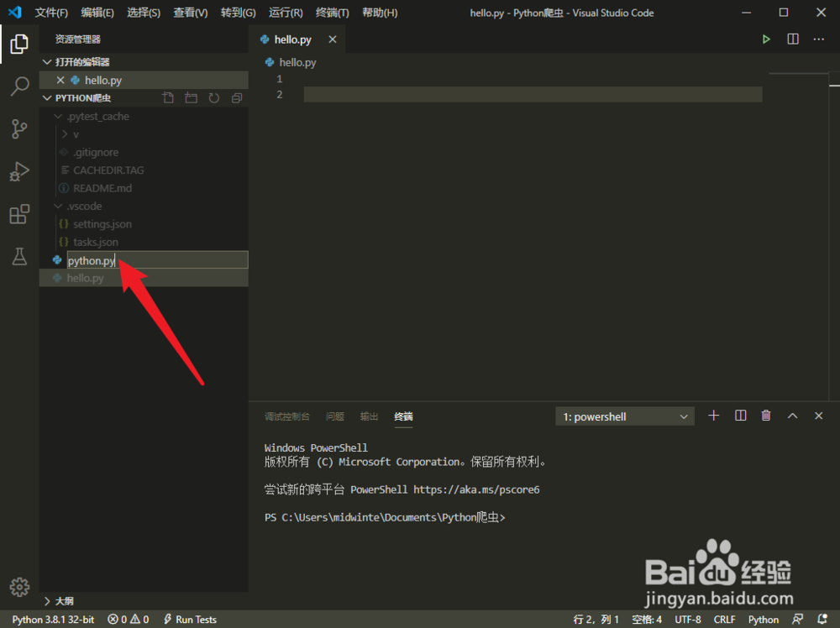Switch to the hello.py editor tab

(x=292, y=39)
